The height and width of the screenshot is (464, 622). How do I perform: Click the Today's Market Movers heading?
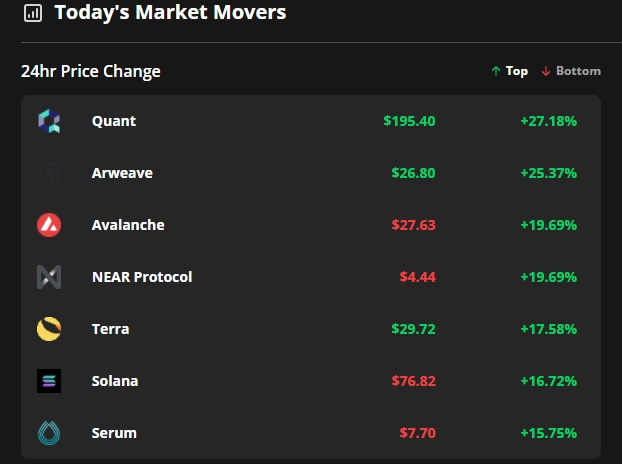coord(170,13)
